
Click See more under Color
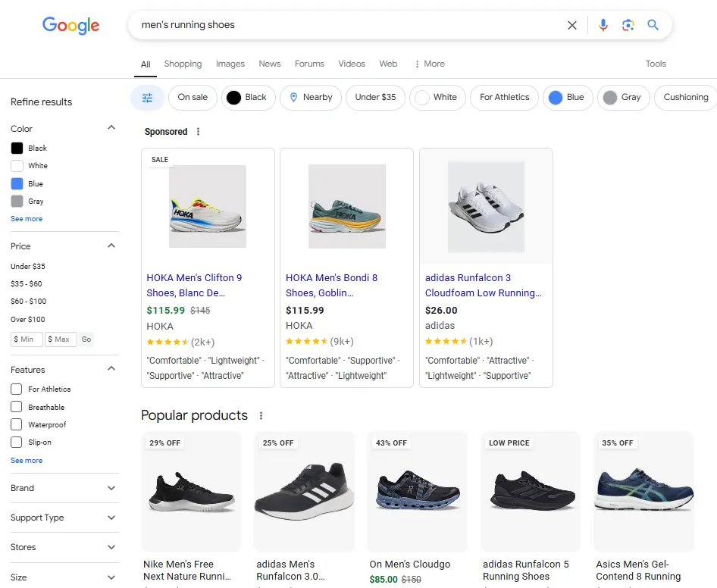[x=27, y=219]
